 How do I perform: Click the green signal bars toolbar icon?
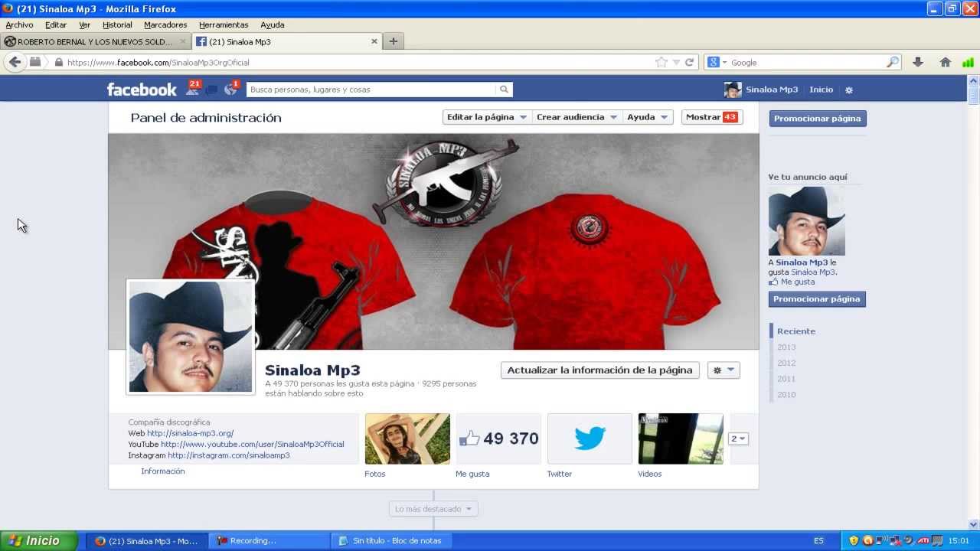coord(968,63)
